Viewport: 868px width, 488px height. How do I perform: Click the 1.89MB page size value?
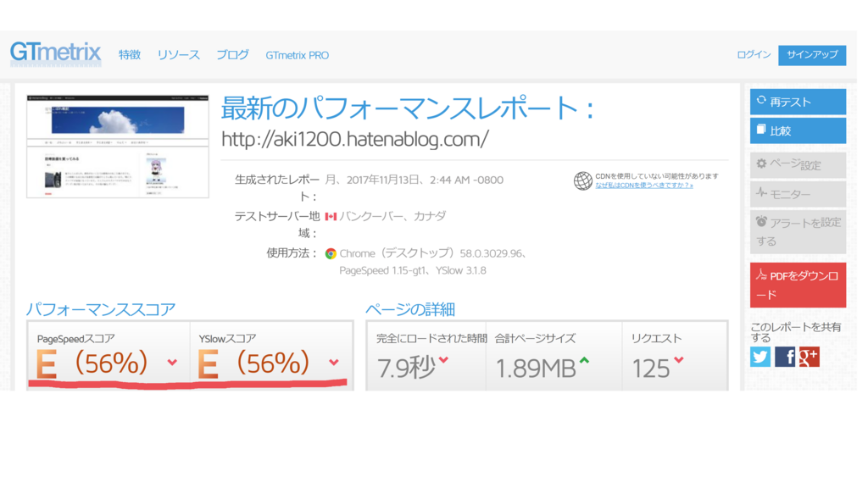click(x=536, y=369)
